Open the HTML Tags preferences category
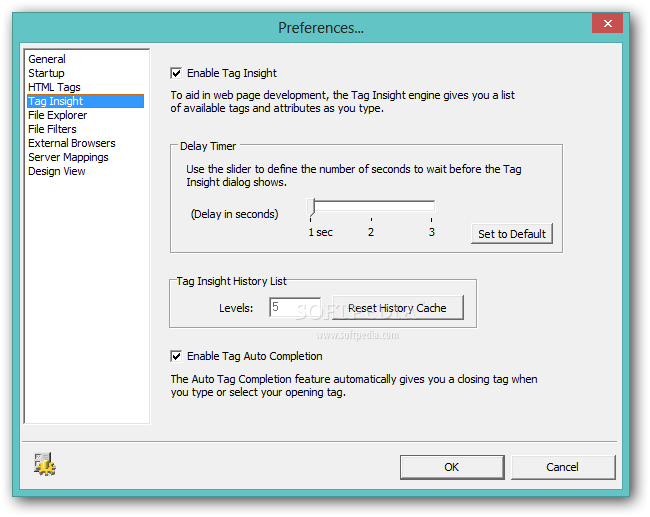 point(85,87)
